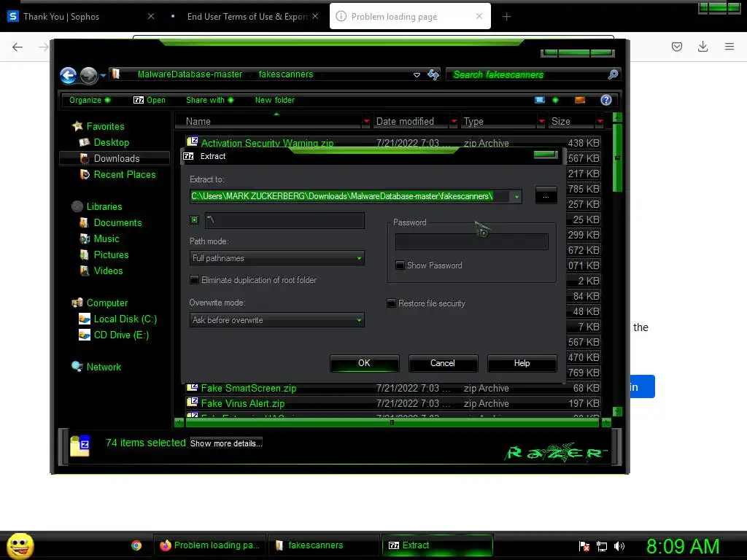Open the Share with dropdown menu
The image size is (747, 560).
pyautogui.click(x=209, y=100)
